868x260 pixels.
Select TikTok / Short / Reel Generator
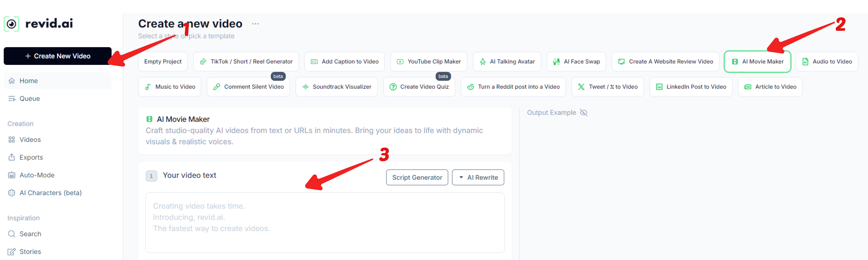(246, 62)
